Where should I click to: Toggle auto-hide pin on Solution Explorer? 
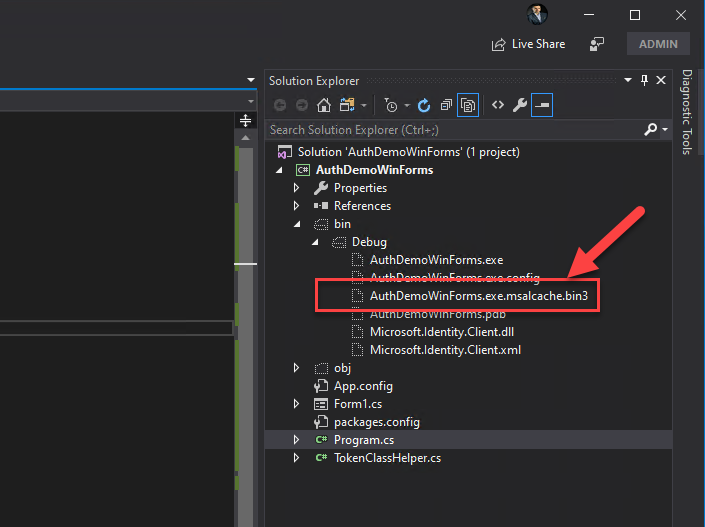coord(644,80)
